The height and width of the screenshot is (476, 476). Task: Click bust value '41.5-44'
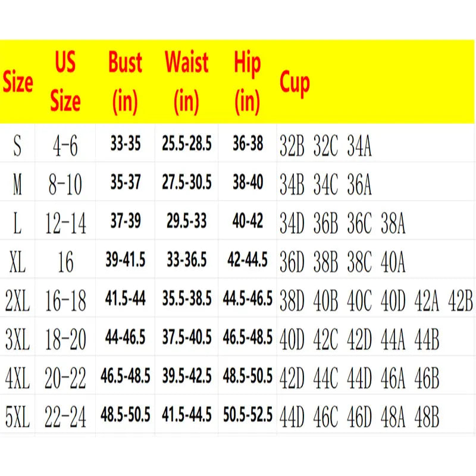(126, 298)
